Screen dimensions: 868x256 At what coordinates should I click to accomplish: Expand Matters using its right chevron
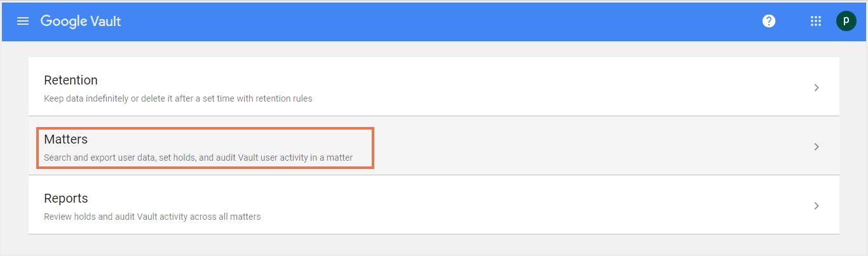pos(817,147)
